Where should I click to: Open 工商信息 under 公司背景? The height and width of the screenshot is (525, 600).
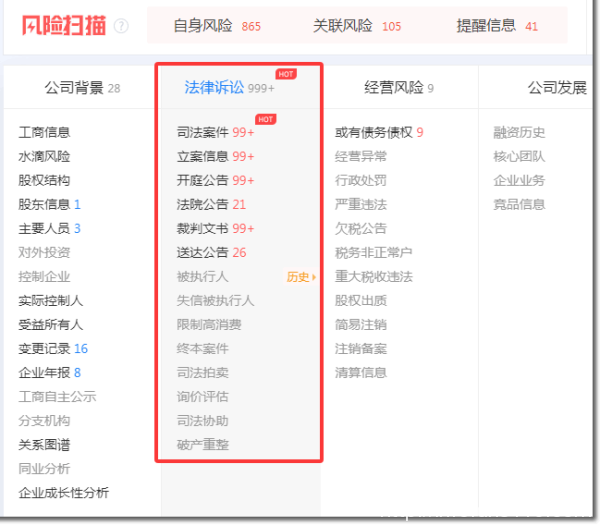coord(44,132)
